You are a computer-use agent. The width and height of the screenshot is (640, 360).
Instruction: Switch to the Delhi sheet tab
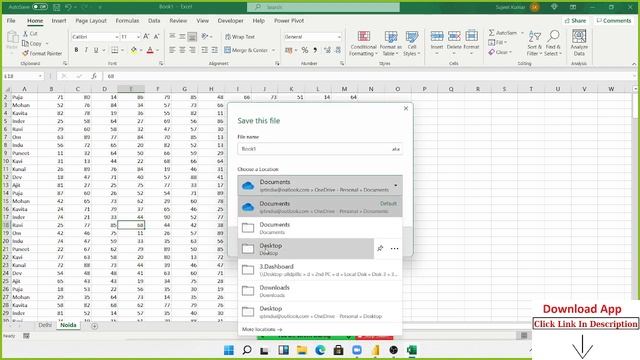[45, 325]
